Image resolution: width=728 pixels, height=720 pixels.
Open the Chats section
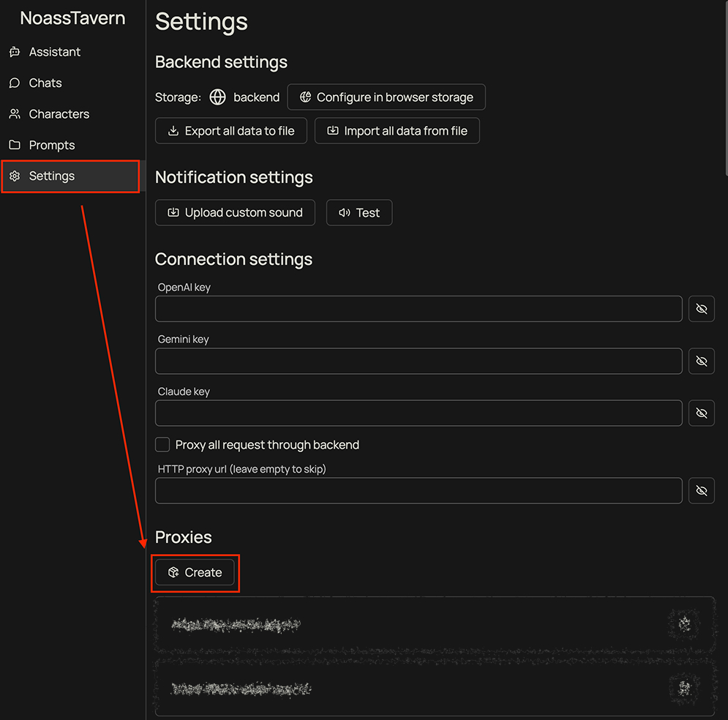pyautogui.click(x=45, y=83)
